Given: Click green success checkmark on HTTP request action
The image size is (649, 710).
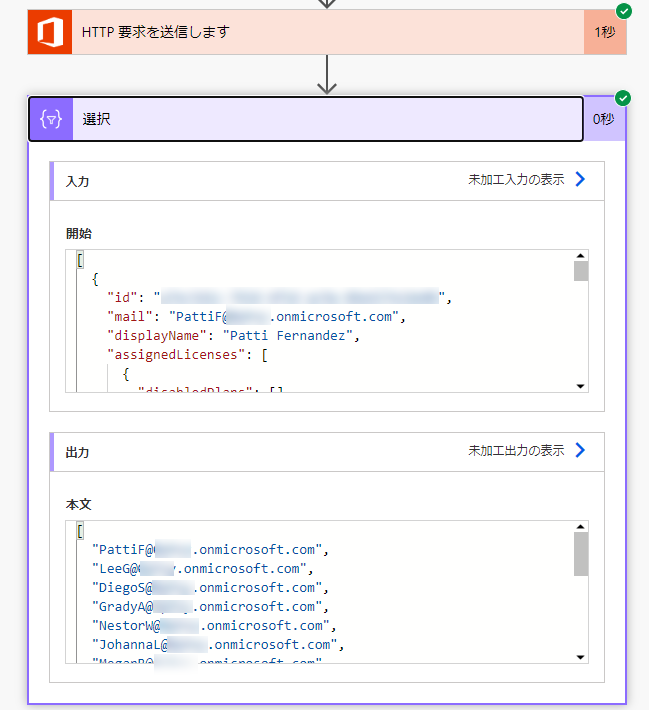Looking at the screenshot, I should pos(624,11).
